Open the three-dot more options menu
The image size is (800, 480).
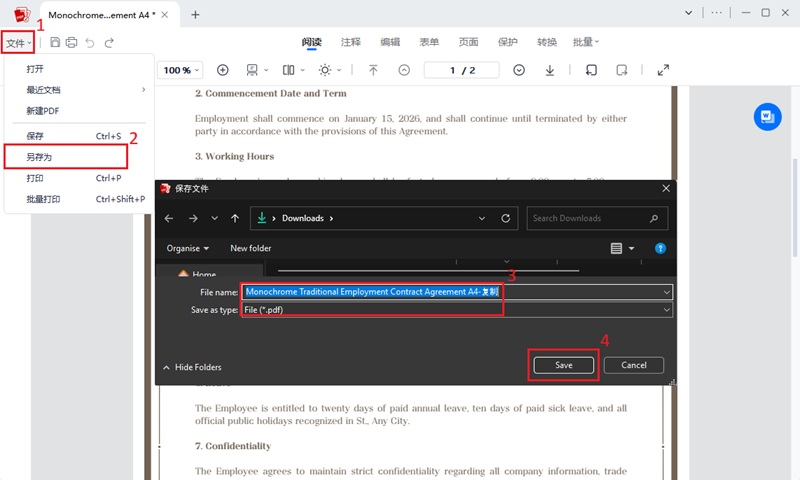716,13
